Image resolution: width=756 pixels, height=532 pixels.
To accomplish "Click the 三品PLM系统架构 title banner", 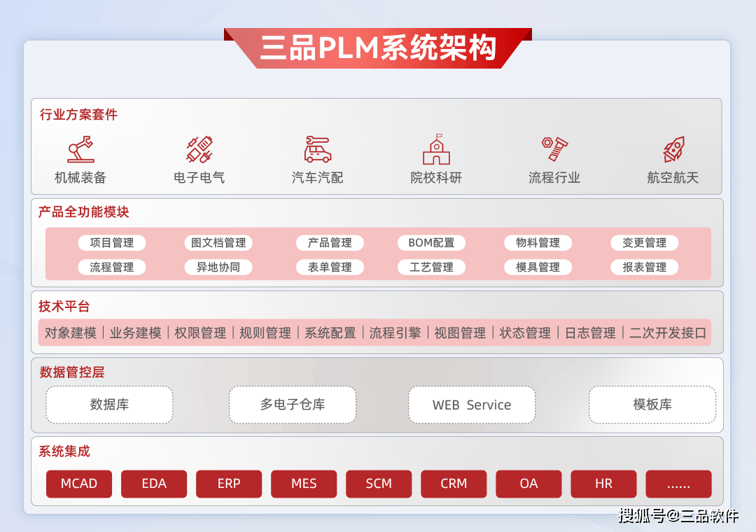I will click(379, 48).
